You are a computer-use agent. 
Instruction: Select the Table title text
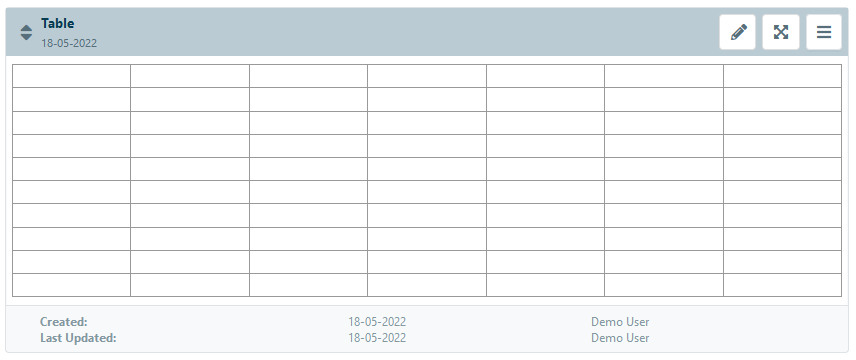[x=58, y=23]
